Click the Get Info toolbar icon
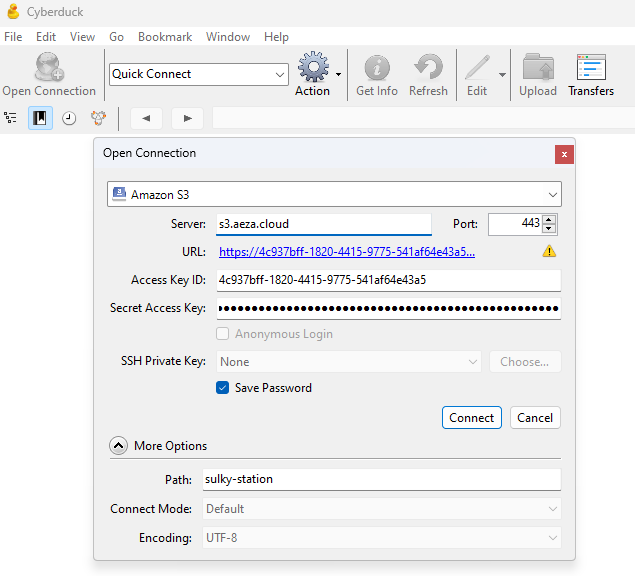Viewport: 635px width, 576px height. click(x=377, y=68)
